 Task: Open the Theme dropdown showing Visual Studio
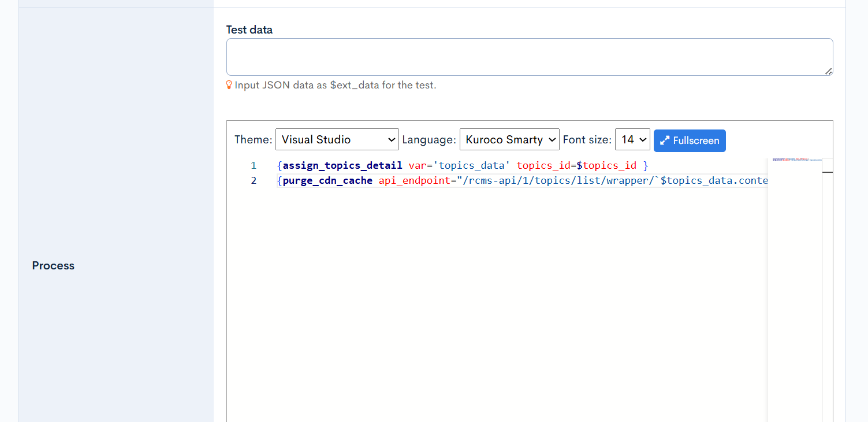(x=337, y=139)
